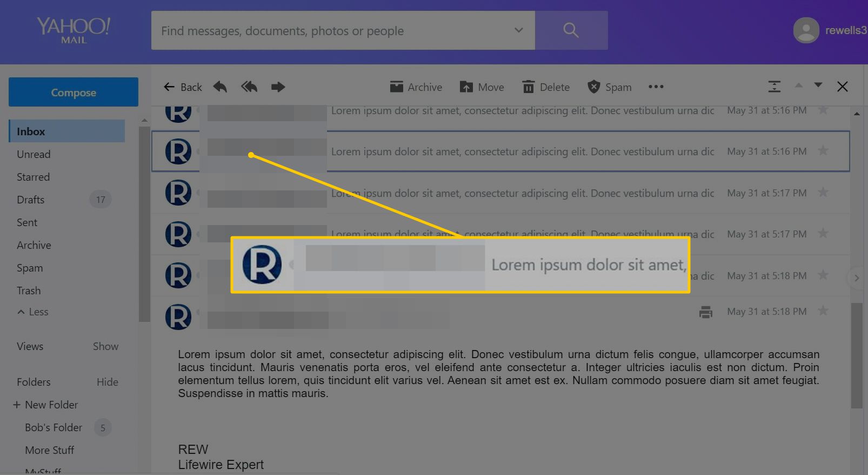
Task: Star the second 5:17 PM message
Action: pos(823,233)
